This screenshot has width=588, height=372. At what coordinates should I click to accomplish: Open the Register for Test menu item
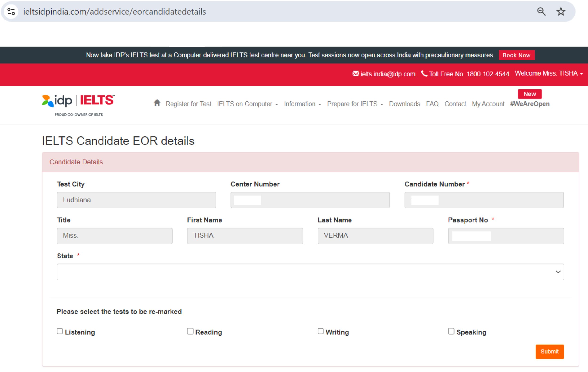pos(188,104)
